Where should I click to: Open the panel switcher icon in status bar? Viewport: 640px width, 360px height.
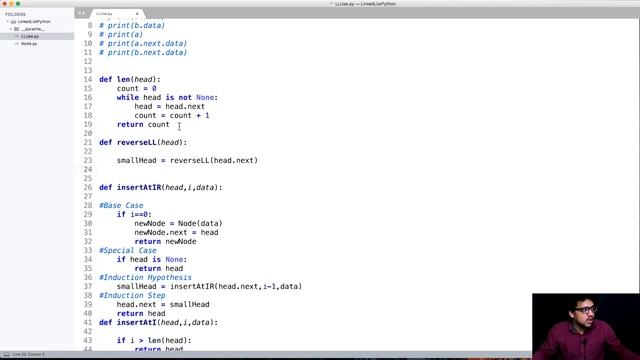(x=7, y=354)
